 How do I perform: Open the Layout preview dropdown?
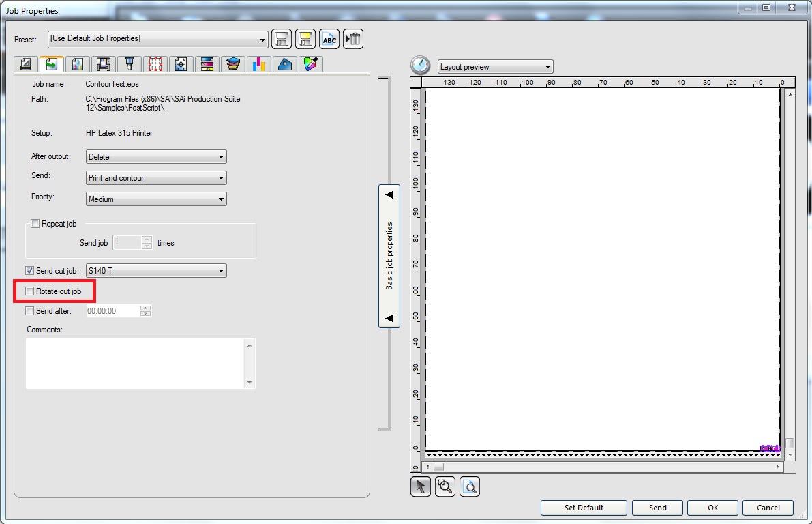(496, 67)
